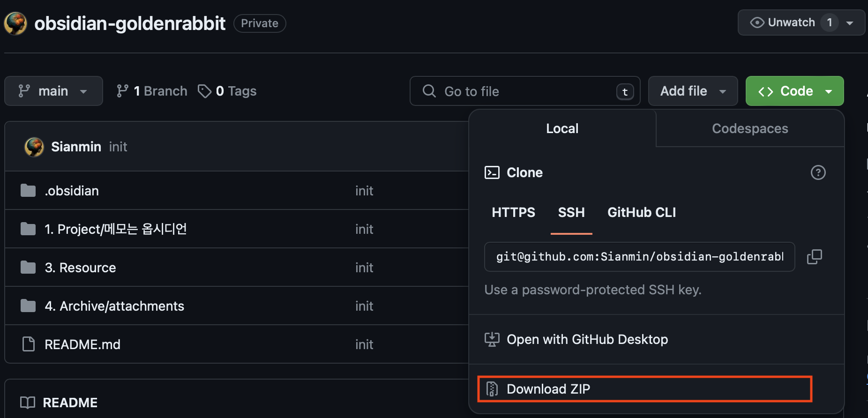Select the GitHub CLI clone option

tap(642, 212)
